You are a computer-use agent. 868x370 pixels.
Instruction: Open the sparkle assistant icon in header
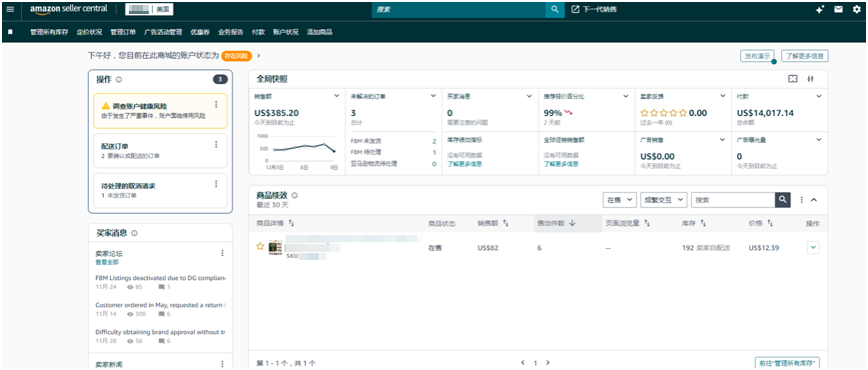[x=820, y=9]
